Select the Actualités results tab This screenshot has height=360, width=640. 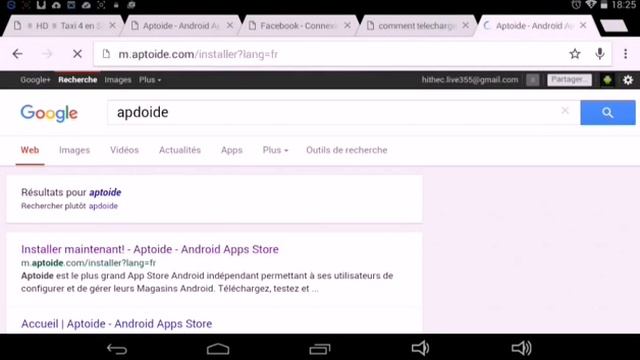tap(180, 150)
